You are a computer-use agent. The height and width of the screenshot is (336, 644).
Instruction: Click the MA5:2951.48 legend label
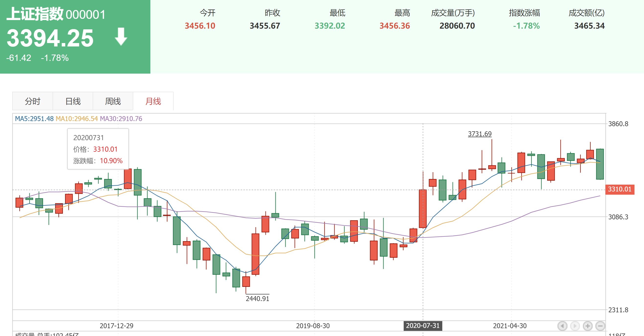click(34, 119)
